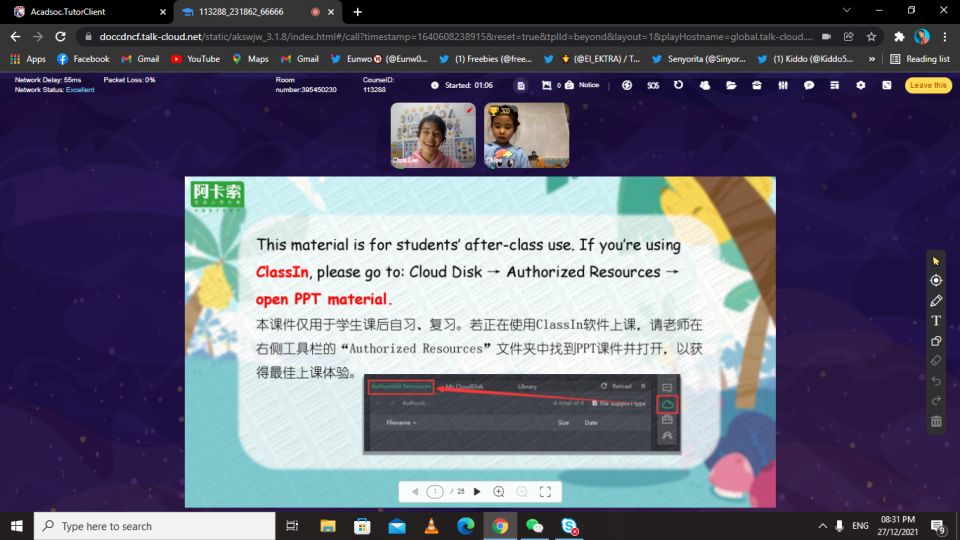This screenshot has width=960, height=540.
Task: Select the pencil drawing tool
Action: click(x=936, y=301)
